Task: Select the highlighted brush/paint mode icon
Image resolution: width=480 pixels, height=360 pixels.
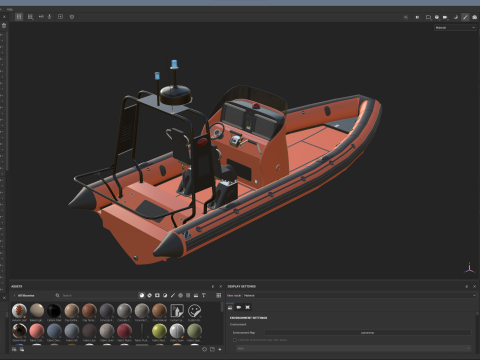Action: click(x=465, y=17)
